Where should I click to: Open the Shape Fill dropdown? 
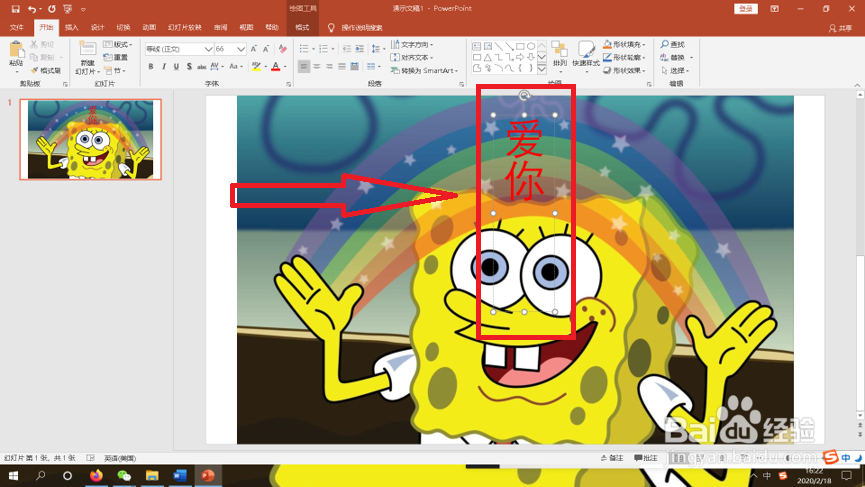pos(624,44)
